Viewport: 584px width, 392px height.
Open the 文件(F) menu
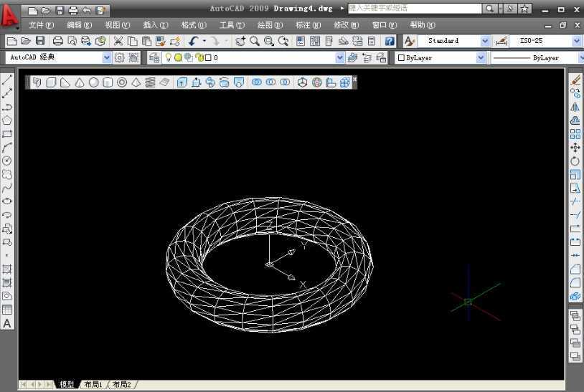pos(42,25)
